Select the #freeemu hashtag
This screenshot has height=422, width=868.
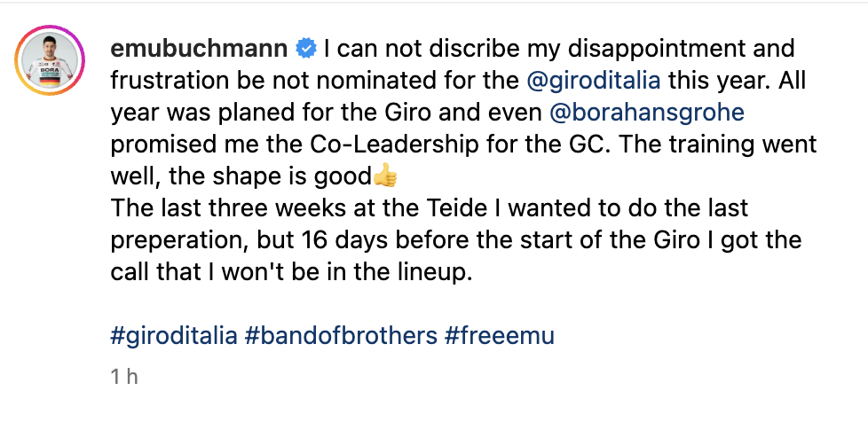coord(499,336)
